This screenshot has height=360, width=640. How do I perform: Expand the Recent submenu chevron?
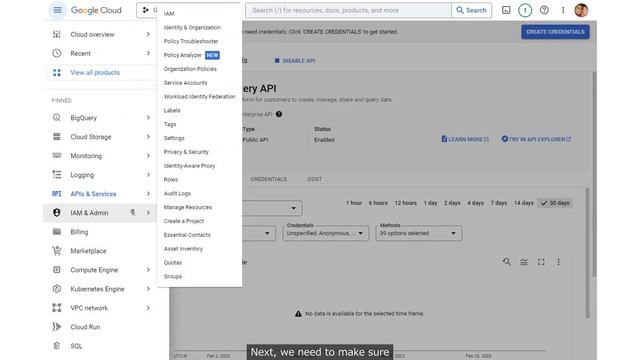pyautogui.click(x=148, y=53)
